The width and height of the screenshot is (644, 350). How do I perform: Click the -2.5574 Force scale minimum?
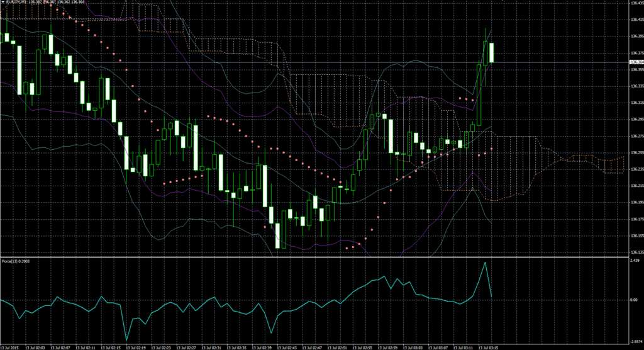636,342
